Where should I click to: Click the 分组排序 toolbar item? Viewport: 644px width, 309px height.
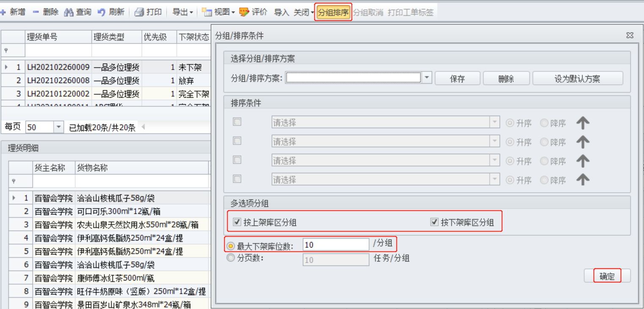(333, 13)
